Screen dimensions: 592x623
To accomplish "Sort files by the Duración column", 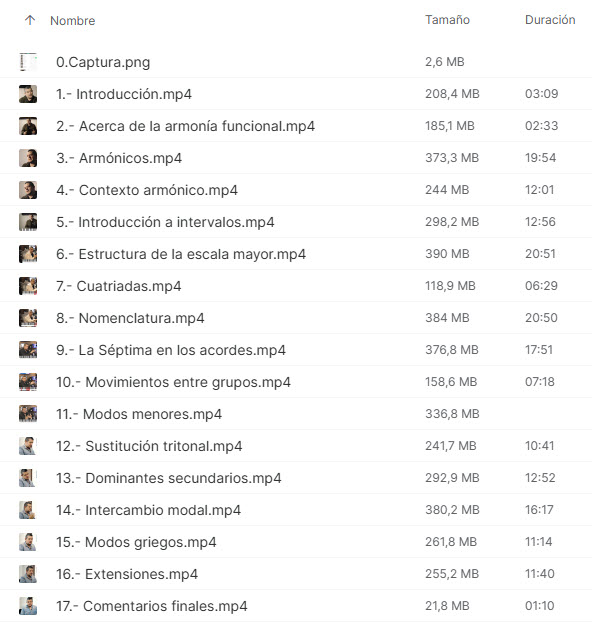I will tap(550, 20).
